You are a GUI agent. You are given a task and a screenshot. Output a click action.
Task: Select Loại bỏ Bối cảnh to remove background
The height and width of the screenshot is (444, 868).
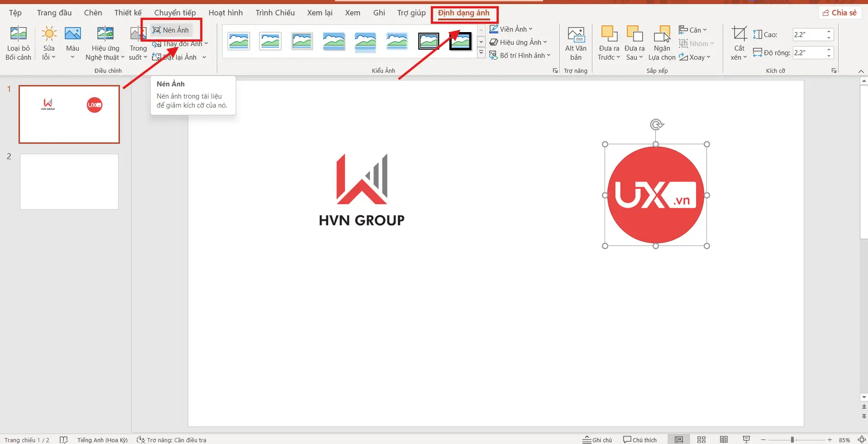point(18,43)
